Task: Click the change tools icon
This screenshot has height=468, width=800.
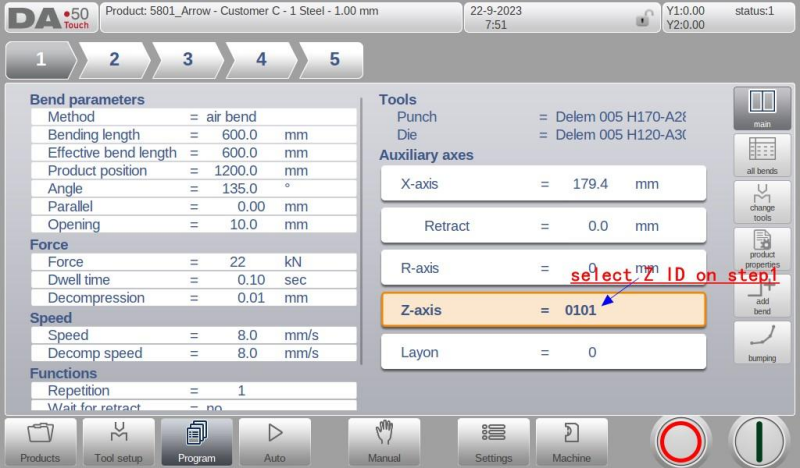Action: (762, 203)
